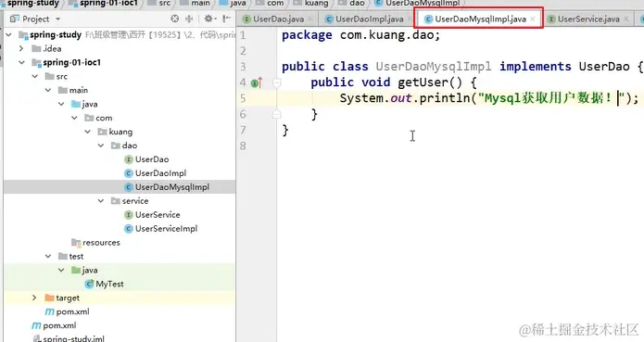Collapse the kuang package arrow in the tree
Screen dimensions: 644x342
point(88,132)
